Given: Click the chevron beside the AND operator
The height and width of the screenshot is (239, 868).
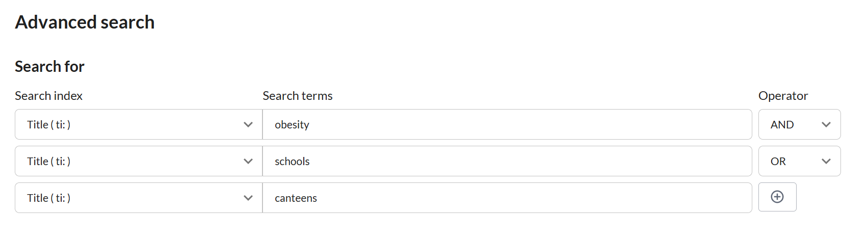Looking at the screenshot, I should [826, 125].
